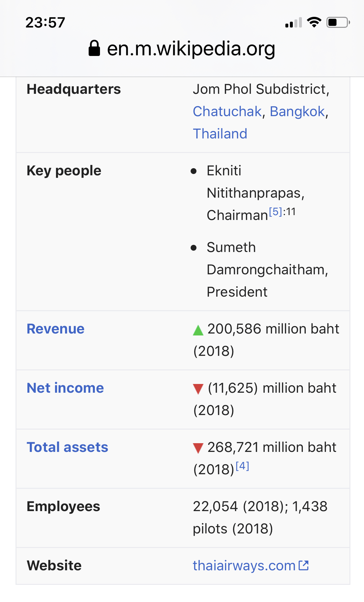Tap the en.m.wikipedia.org address field

191,49
